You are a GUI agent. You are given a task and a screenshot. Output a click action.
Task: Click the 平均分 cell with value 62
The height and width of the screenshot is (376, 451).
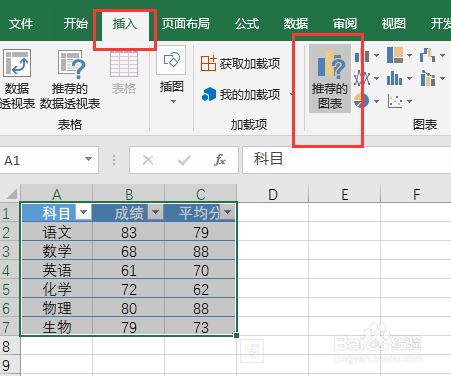[x=201, y=289]
